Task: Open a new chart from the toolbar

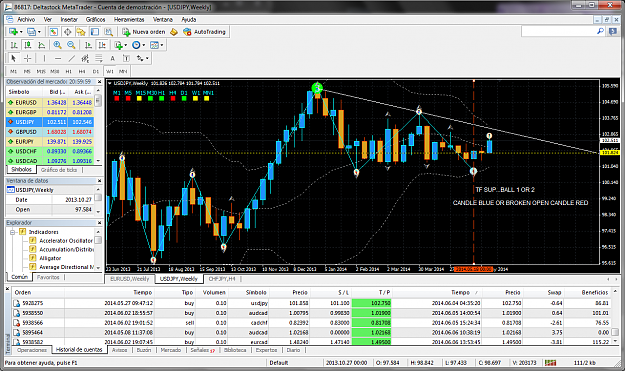Action: [x=13, y=32]
